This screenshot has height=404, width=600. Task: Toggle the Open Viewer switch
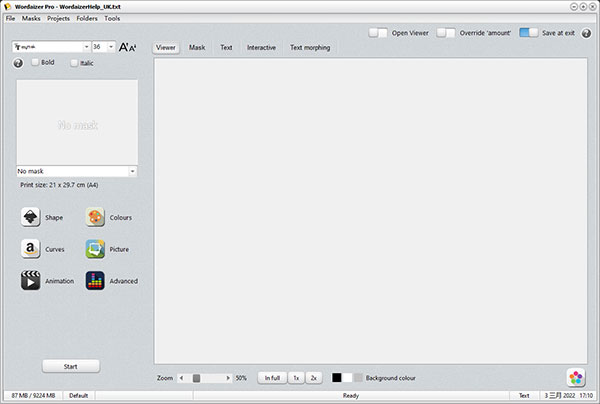[x=378, y=33]
